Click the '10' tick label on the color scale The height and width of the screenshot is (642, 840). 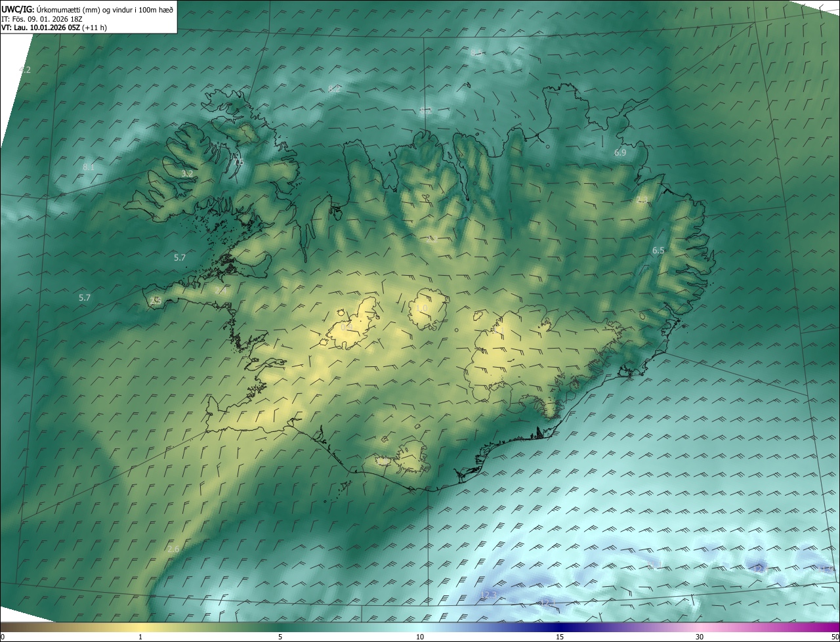420,637
